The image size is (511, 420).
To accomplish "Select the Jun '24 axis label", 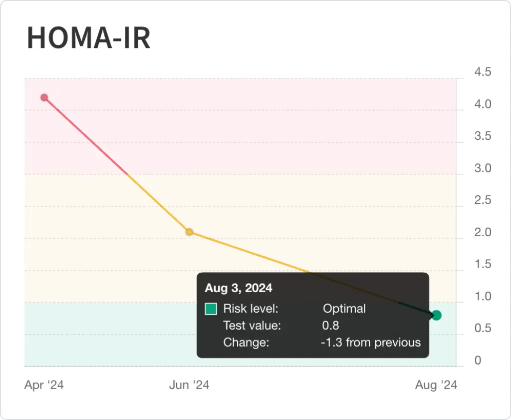I will click(189, 385).
